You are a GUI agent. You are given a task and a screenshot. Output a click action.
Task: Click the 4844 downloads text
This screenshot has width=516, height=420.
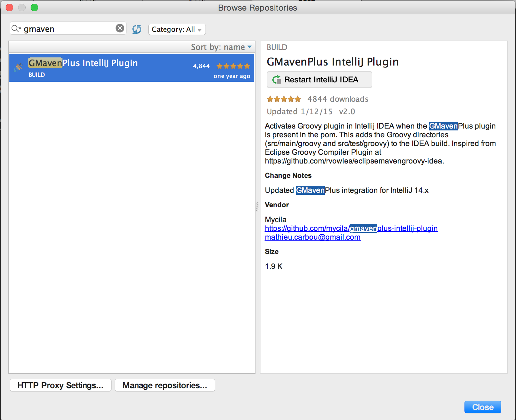(x=338, y=99)
